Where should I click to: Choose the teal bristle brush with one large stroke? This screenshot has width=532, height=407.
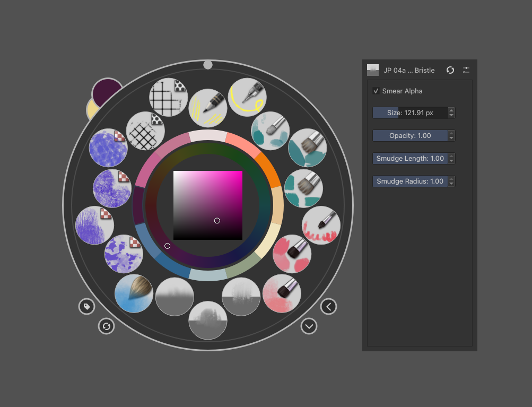[308, 148]
